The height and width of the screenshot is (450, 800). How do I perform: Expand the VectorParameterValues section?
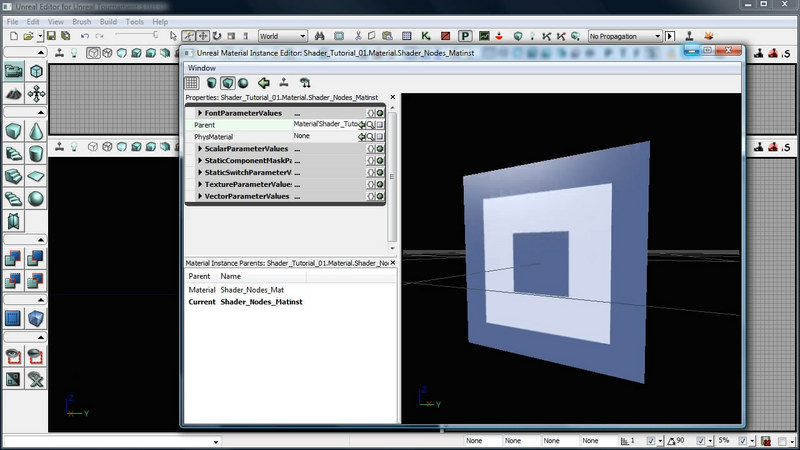(201, 196)
